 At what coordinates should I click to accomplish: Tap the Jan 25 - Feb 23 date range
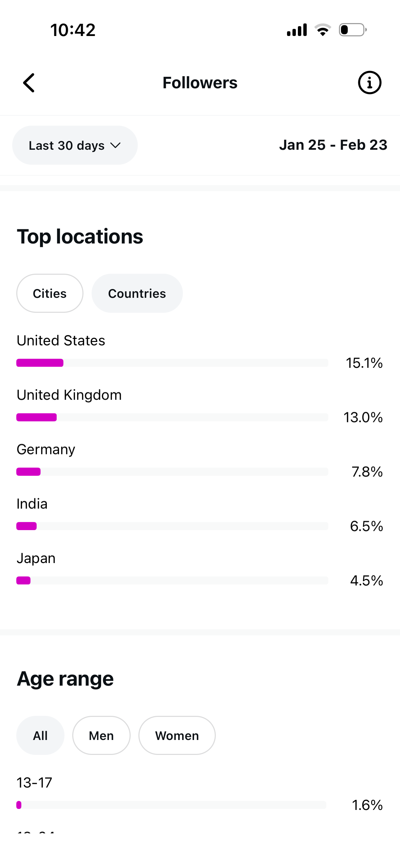333,145
